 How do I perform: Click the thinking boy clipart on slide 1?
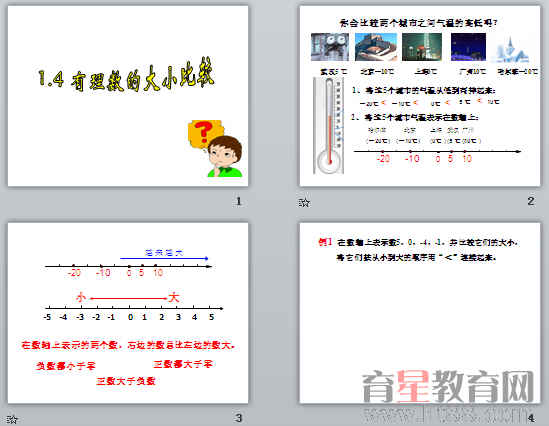[x=225, y=156]
